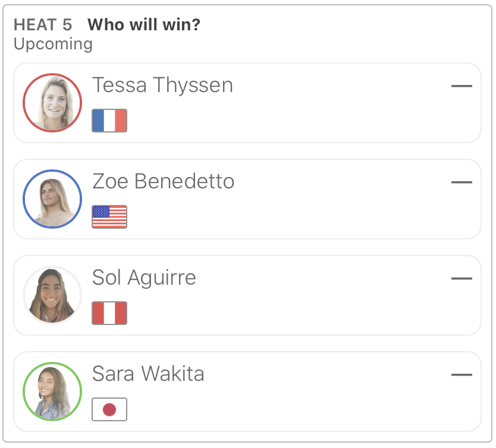Click the HEAT 5 label

[43, 25]
